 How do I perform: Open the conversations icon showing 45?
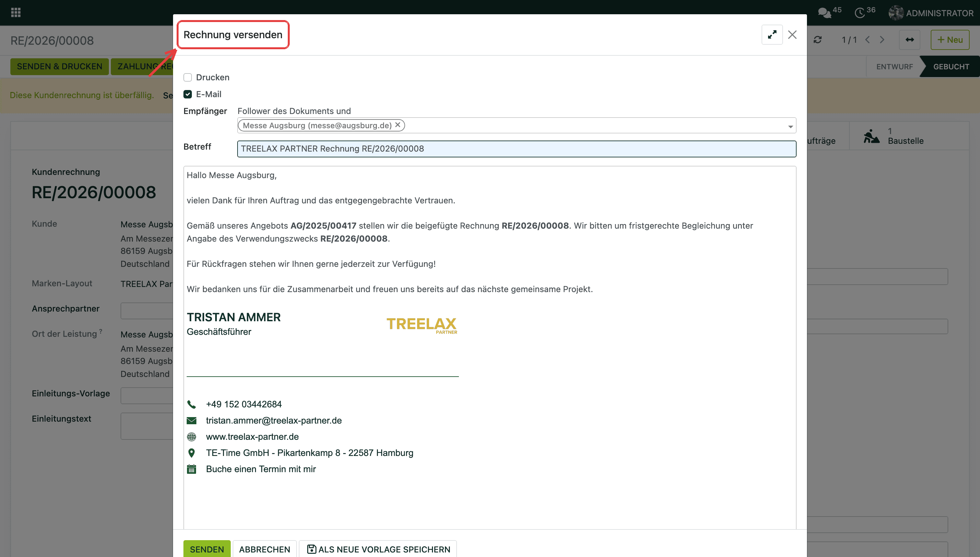[x=829, y=12]
